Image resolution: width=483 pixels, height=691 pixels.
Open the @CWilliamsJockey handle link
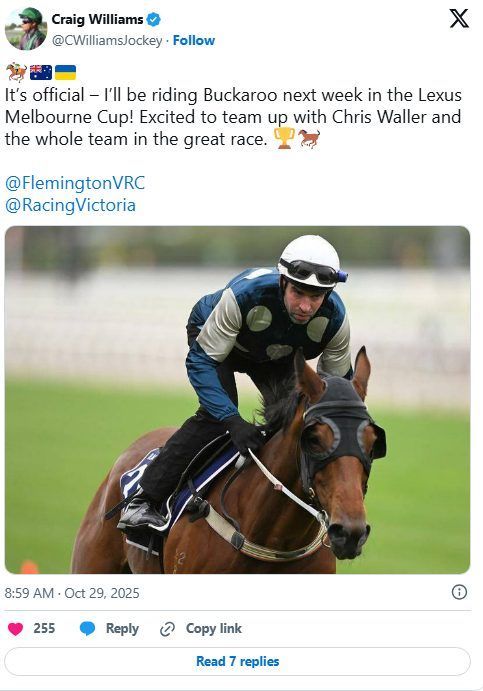(x=107, y=41)
